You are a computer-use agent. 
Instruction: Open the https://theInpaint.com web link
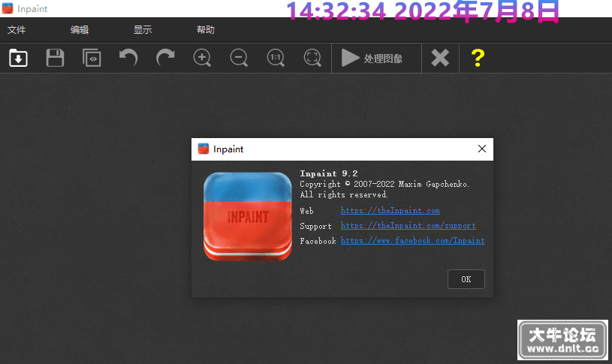390,211
